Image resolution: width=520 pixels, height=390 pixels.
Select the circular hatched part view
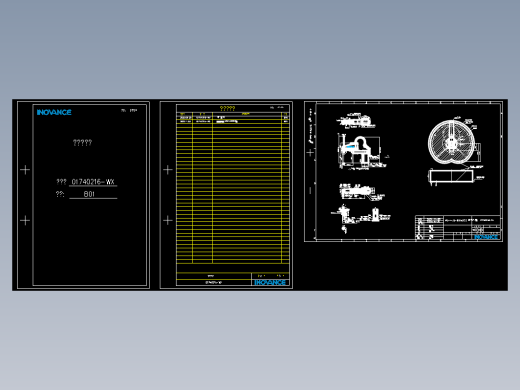point(452,142)
